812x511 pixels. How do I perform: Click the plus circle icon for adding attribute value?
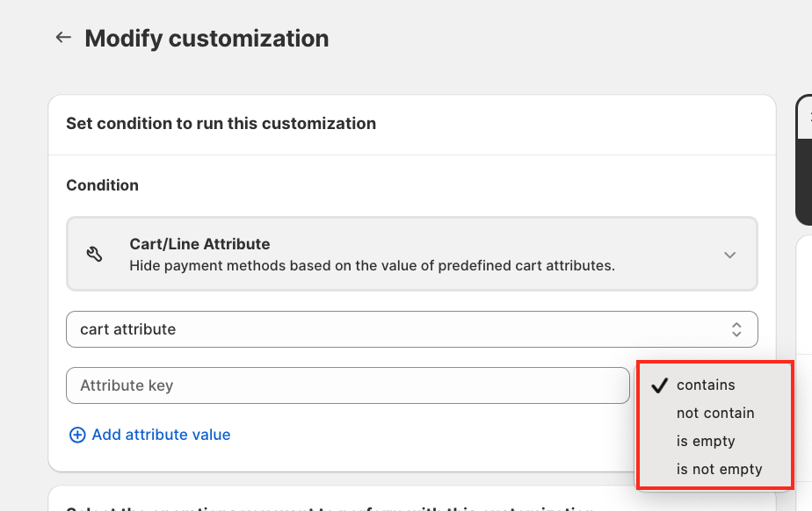[x=77, y=435]
